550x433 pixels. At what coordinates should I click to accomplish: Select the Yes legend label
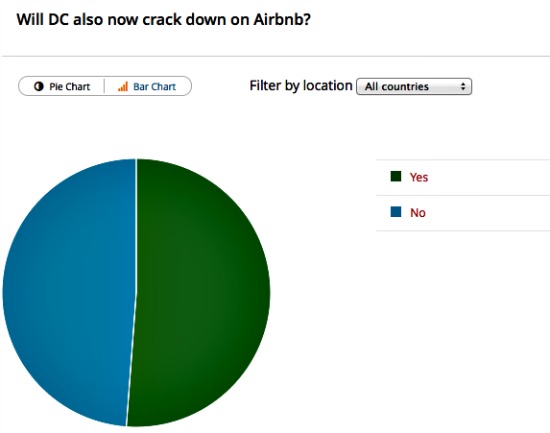[x=419, y=177]
